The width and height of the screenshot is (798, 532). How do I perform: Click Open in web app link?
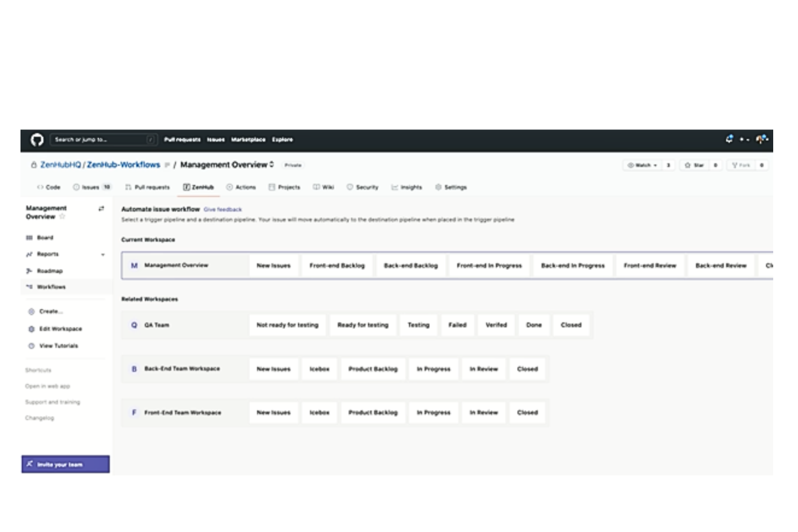click(x=47, y=386)
